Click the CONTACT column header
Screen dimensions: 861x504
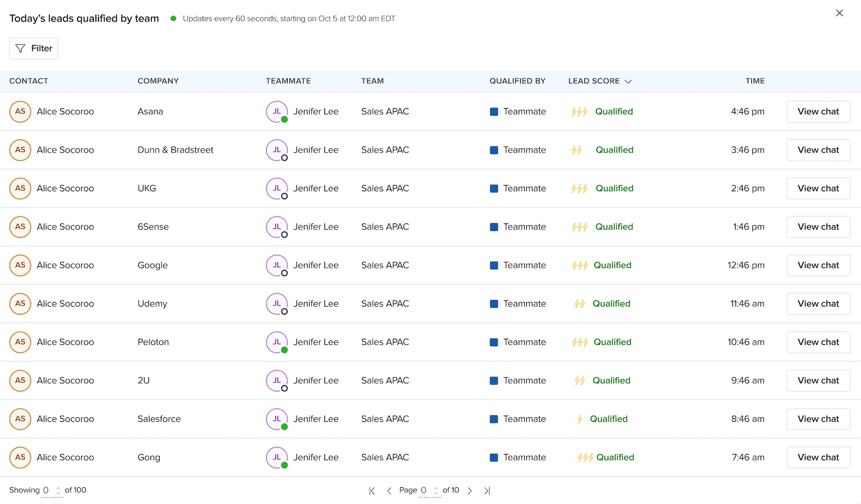29,81
